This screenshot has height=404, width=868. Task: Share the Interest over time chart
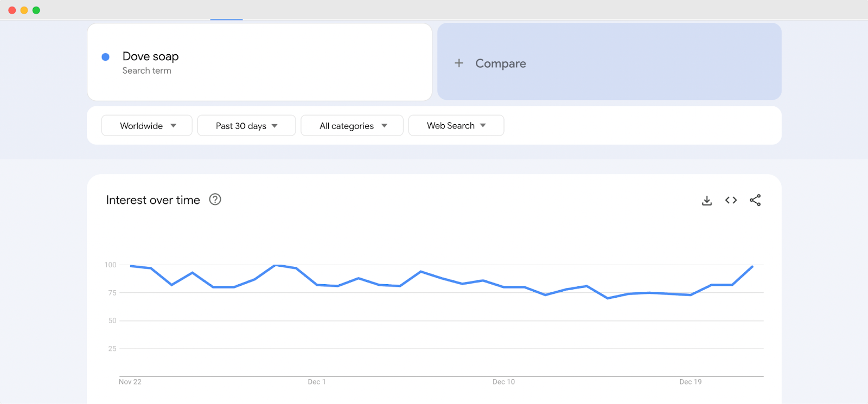point(755,200)
